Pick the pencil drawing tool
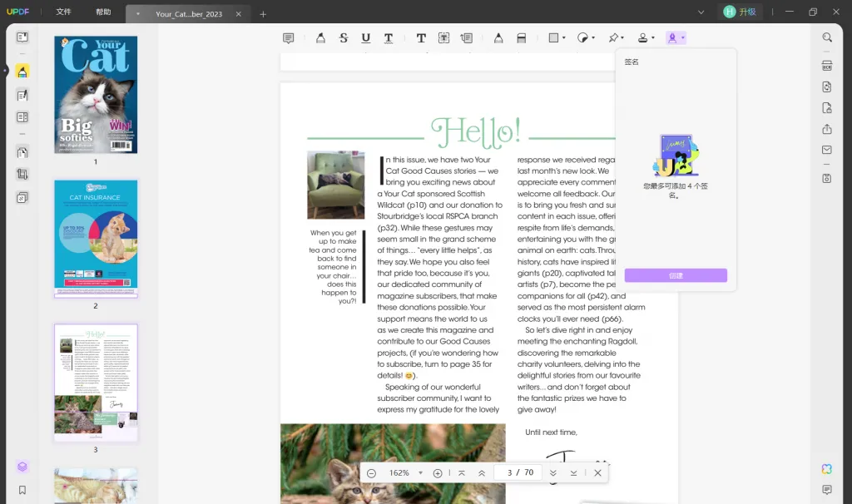 [x=498, y=38]
